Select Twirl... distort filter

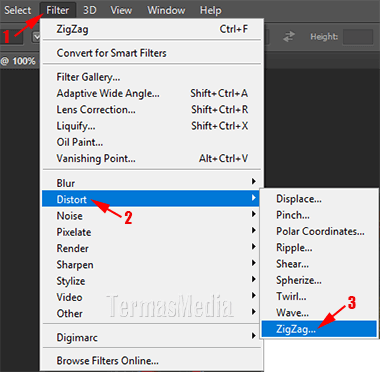[x=319, y=296]
